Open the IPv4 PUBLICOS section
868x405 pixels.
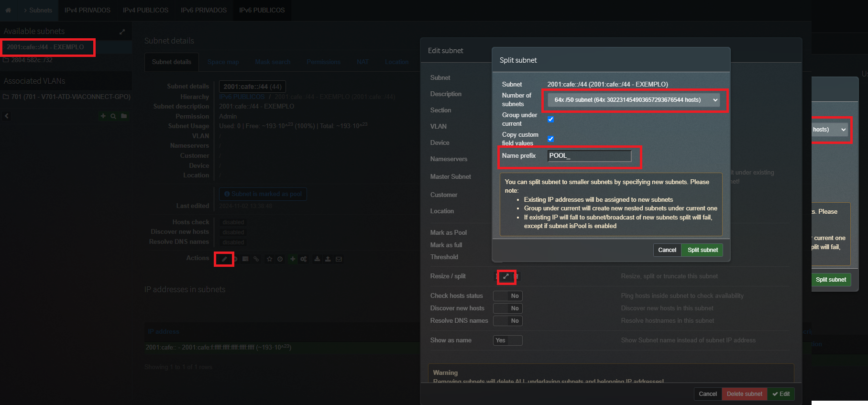tap(146, 10)
